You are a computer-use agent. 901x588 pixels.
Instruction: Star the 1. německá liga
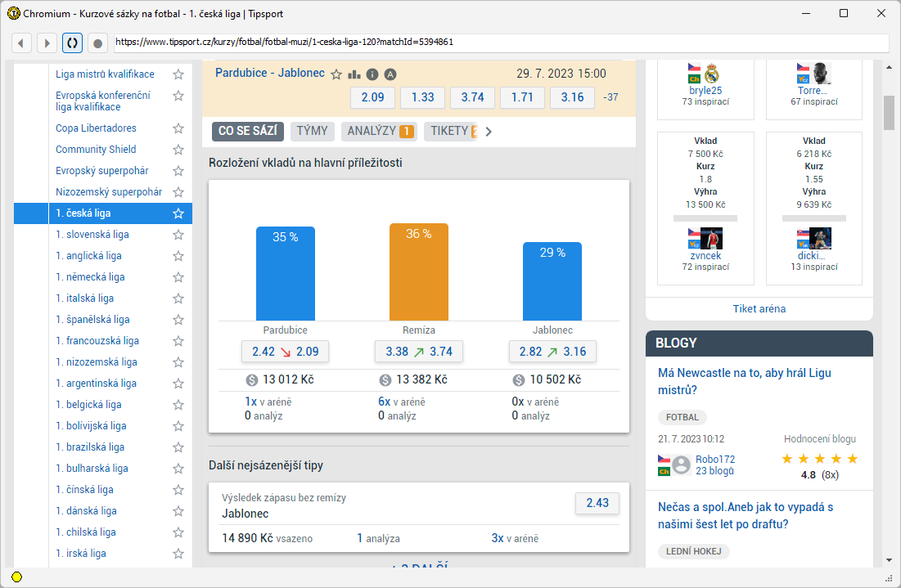click(x=178, y=276)
